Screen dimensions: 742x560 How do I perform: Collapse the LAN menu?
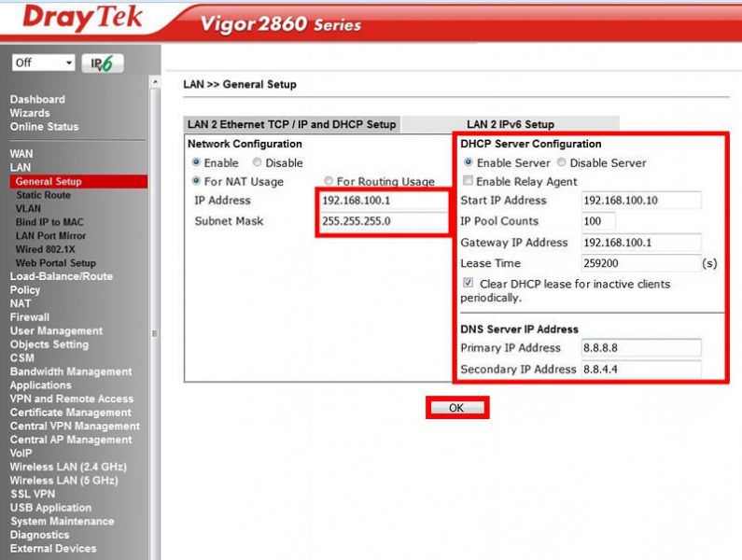coord(21,168)
